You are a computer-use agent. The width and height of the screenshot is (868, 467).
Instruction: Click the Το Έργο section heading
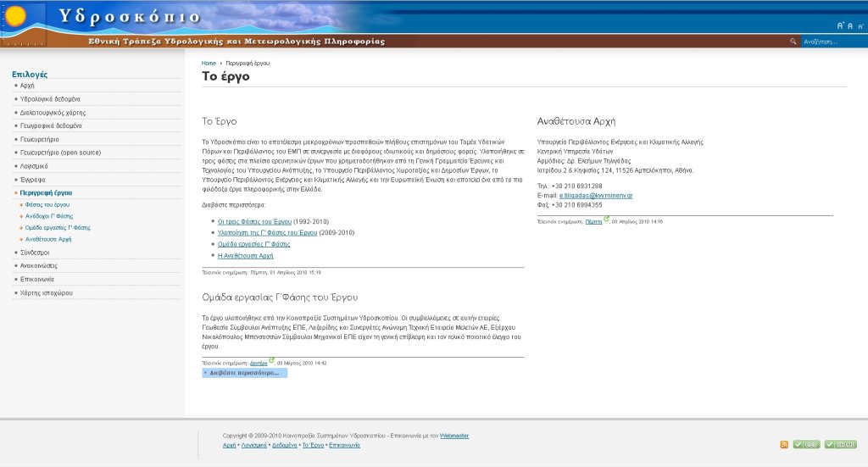220,121
